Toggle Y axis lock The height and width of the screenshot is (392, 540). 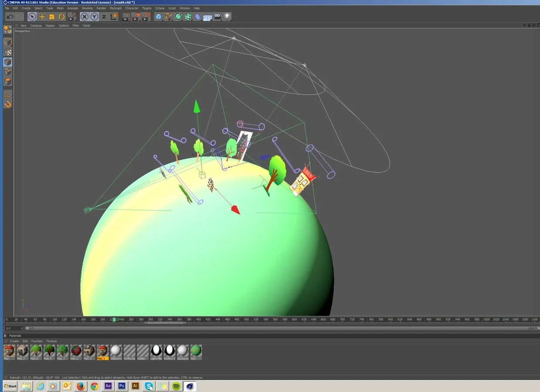94,17
